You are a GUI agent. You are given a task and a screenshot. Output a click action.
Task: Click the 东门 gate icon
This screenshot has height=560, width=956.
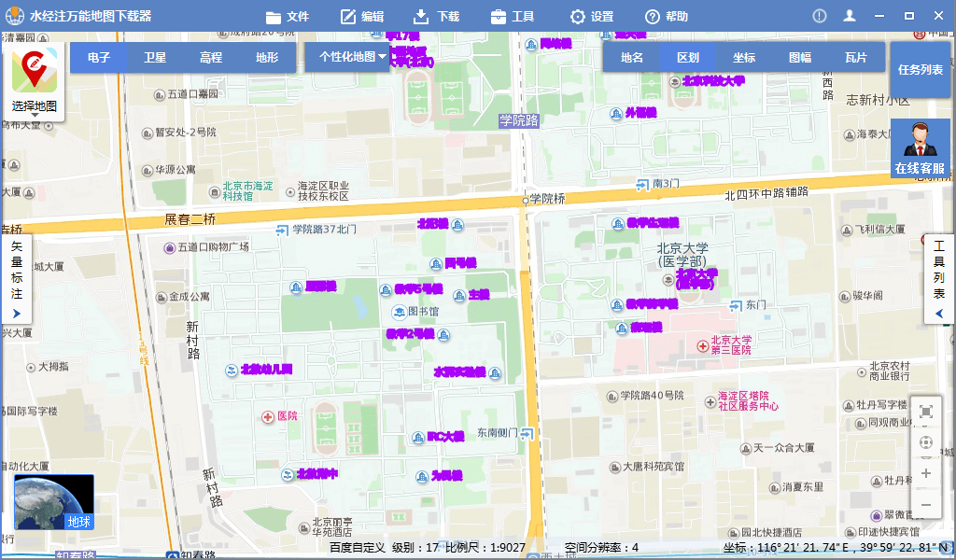(x=737, y=304)
